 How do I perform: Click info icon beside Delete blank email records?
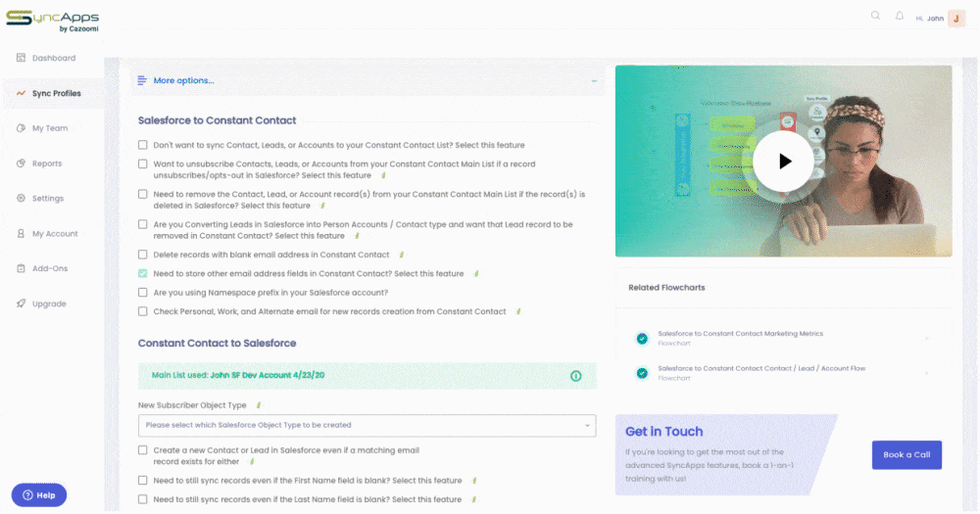coord(401,255)
